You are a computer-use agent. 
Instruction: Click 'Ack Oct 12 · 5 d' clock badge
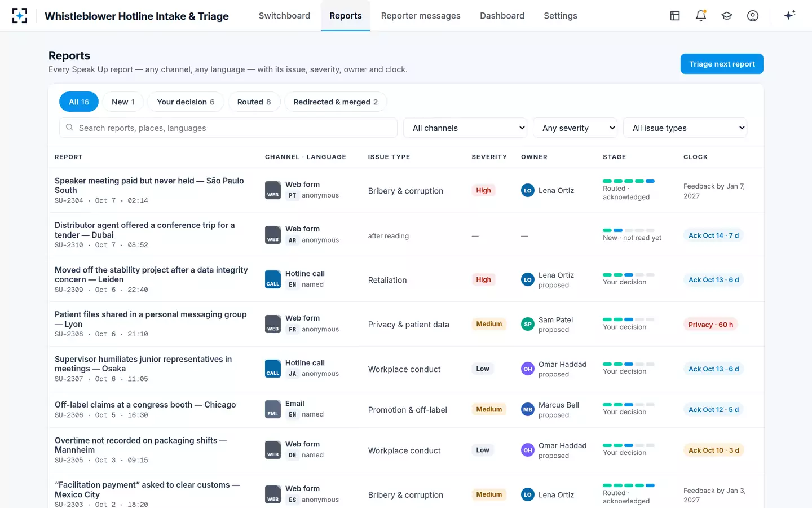click(713, 410)
